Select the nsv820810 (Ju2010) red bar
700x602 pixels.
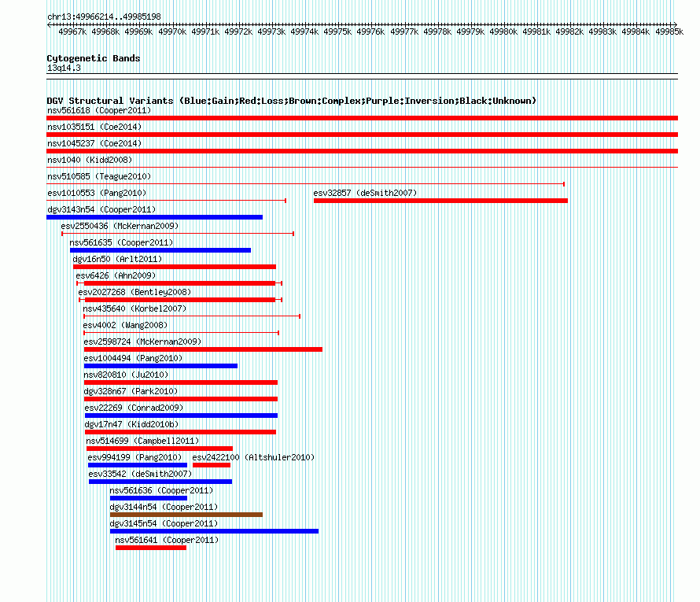tap(181, 382)
